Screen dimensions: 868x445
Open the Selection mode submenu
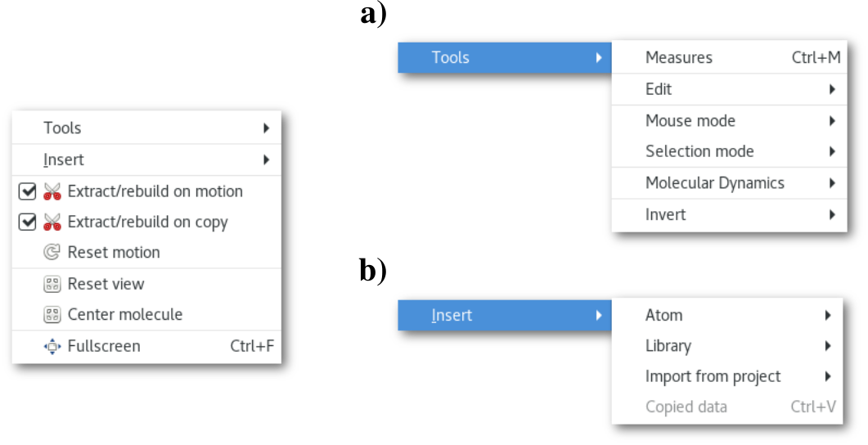click(x=699, y=151)
